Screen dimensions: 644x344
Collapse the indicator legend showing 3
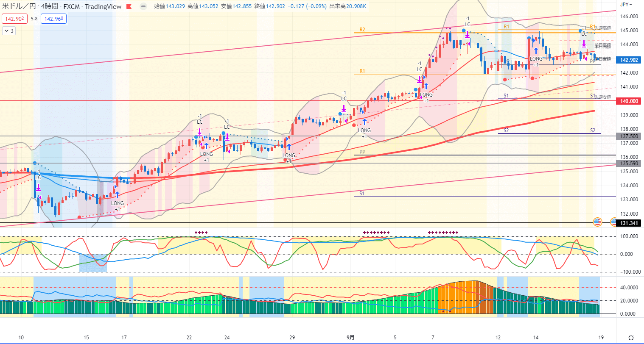(8, 31)
